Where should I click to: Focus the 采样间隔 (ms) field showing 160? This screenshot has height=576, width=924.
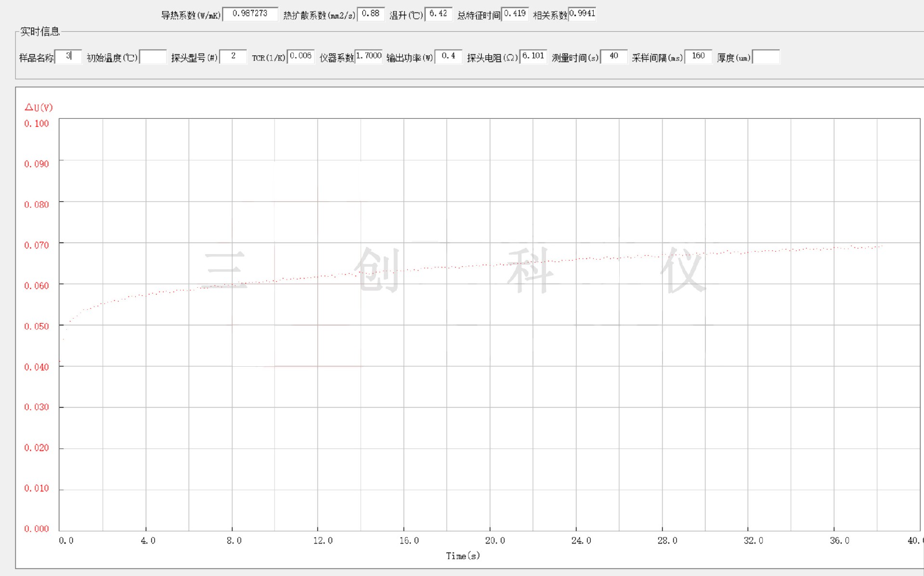pyautogui.click(x=698, y=57)
